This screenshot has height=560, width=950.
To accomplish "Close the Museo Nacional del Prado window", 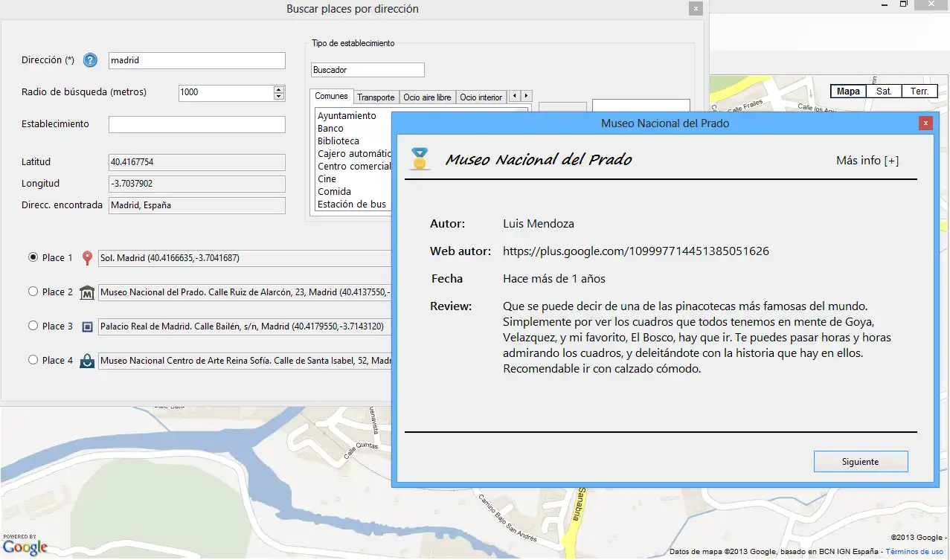I will coord(925,123).
